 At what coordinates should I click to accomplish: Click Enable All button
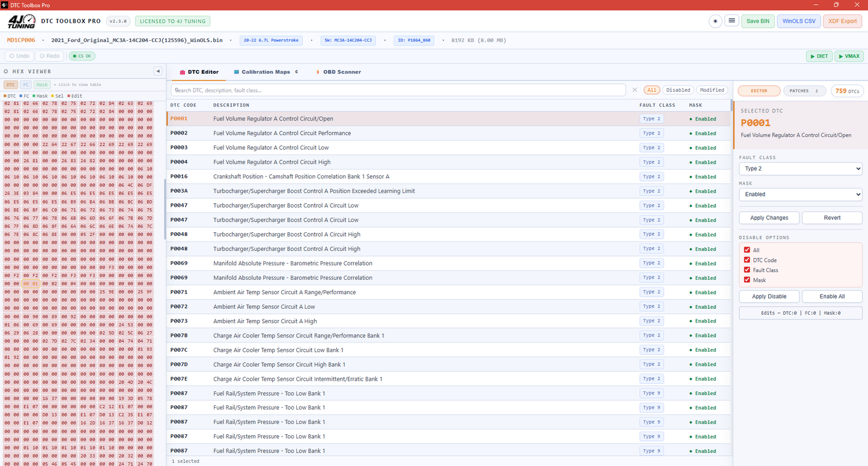pyautogui.click(x=832, y=296)
